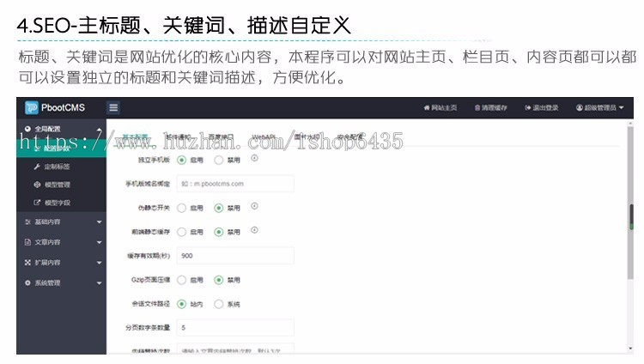644x364 pixels.
Task: Click the trash icon beside 清理缓存
Action: (x=477, y=107)
